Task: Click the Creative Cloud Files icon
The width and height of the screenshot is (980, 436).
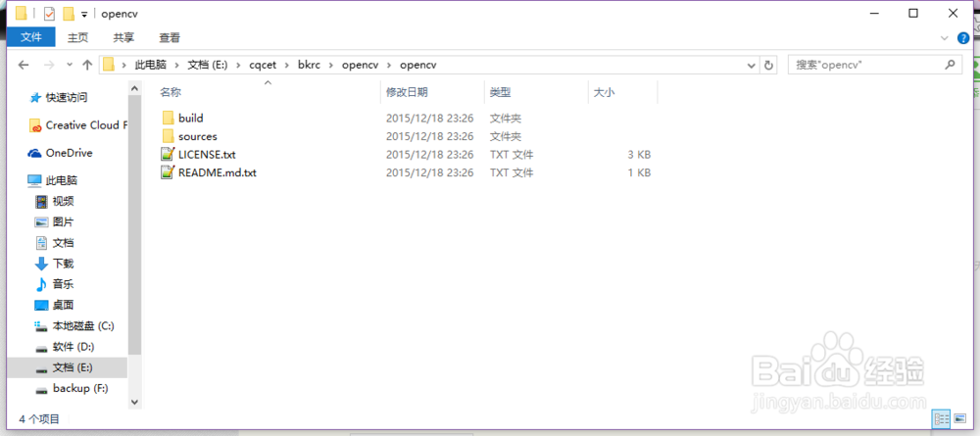Action: 35,125
